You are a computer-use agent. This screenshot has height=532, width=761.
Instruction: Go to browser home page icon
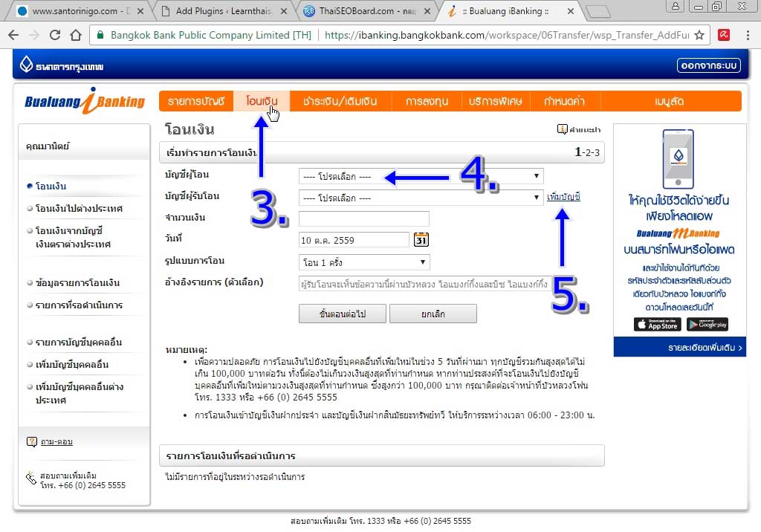pos(76,35)
